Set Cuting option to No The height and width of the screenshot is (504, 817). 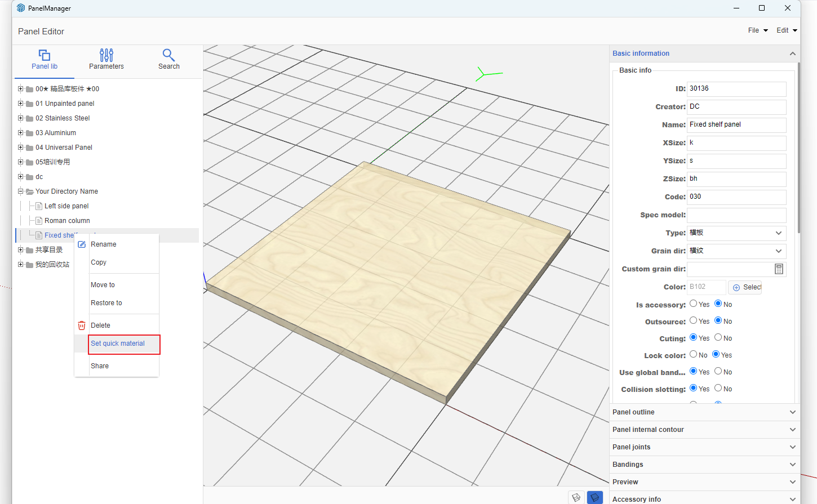[718, 338]
